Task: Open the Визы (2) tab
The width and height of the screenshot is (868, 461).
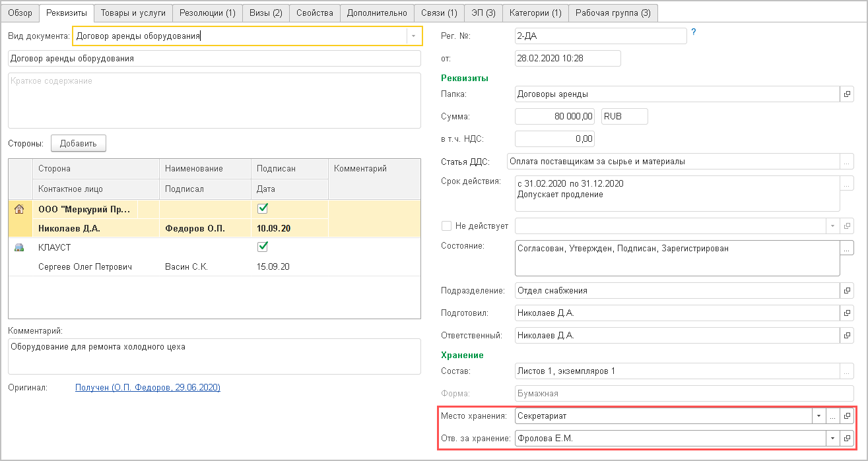Action: pos(265,13)
